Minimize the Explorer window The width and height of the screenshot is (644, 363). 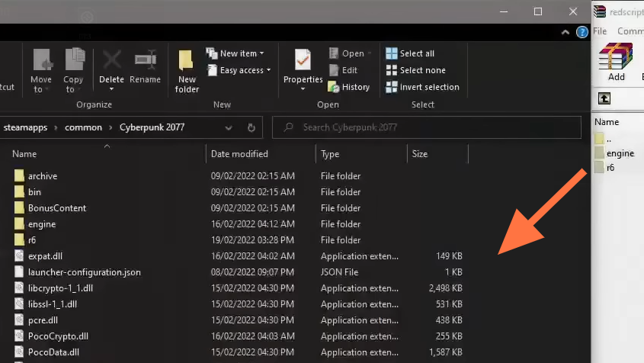coord(504,11)
